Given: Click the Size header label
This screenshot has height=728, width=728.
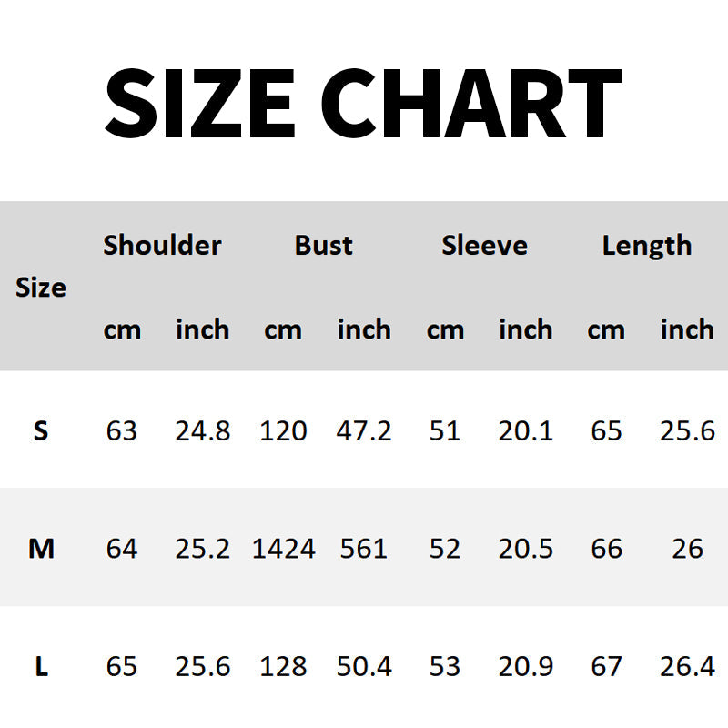Looking at the screenshot, I should click(x=41, y=288).
